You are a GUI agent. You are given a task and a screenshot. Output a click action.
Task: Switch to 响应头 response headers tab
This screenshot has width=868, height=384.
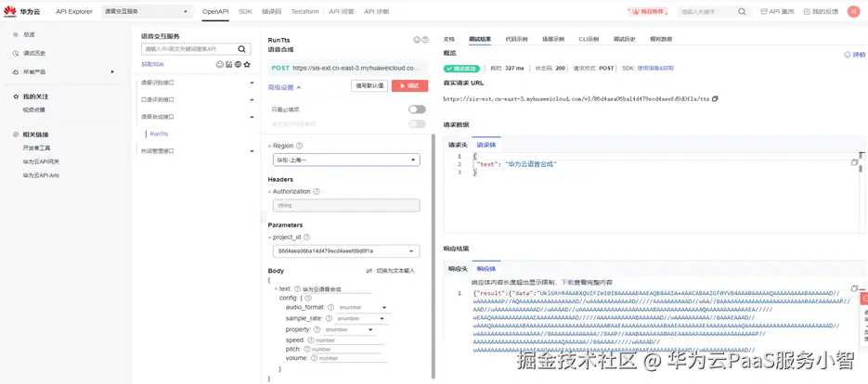coord(458,269)
